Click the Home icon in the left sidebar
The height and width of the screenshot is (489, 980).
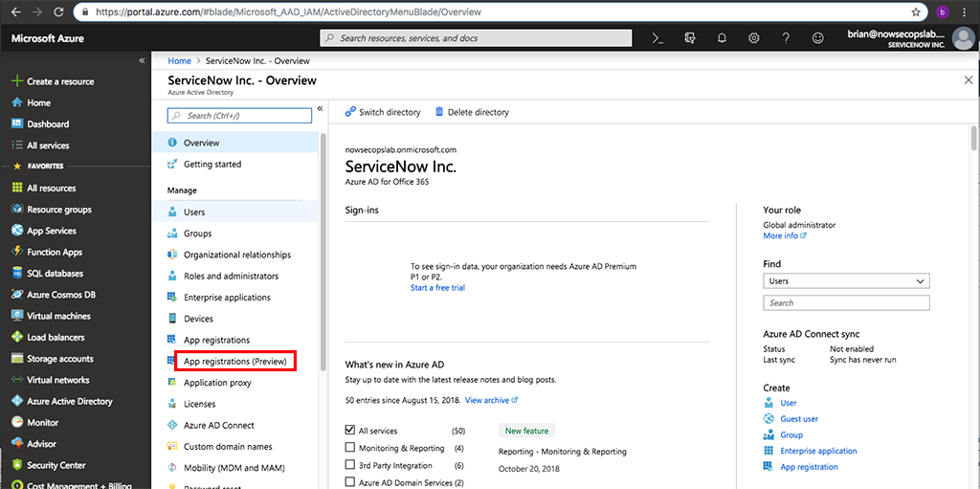coord(17,102)
